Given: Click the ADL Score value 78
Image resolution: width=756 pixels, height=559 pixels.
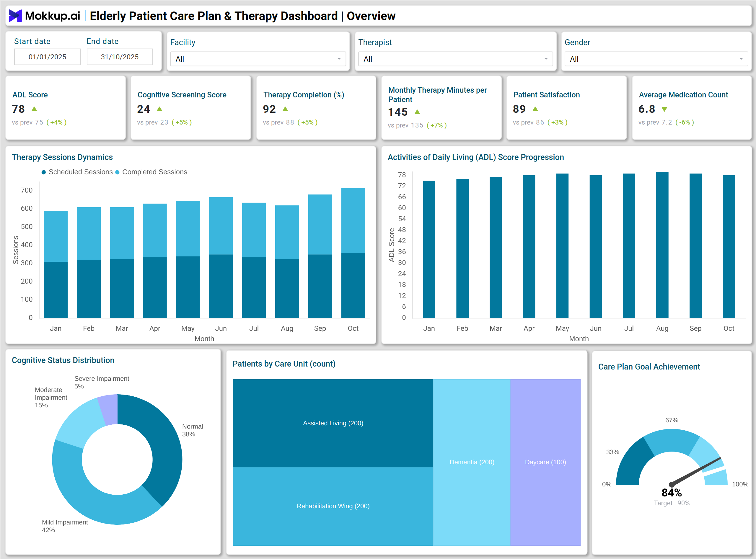Looking at the screenshot, I should 18,109.
